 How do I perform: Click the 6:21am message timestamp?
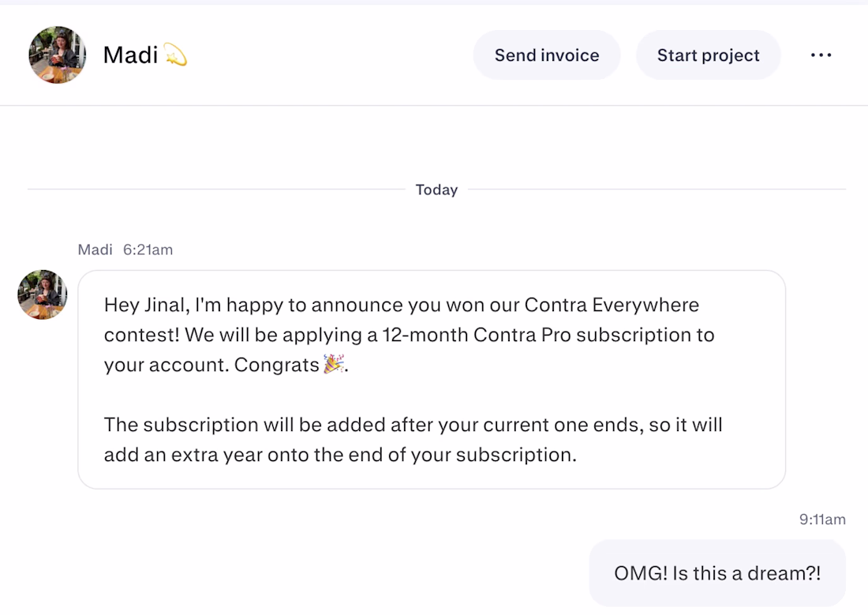[x=148, y=249]
